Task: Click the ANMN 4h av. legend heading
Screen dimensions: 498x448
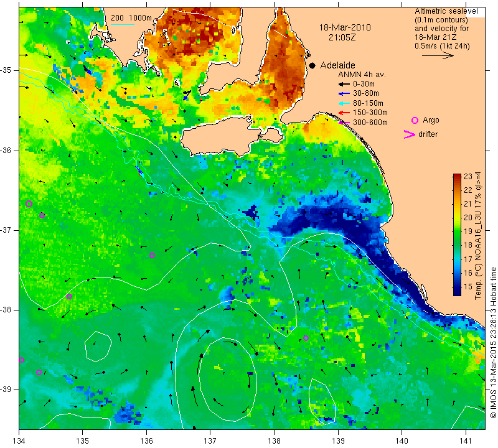Action: pos(362,75)
